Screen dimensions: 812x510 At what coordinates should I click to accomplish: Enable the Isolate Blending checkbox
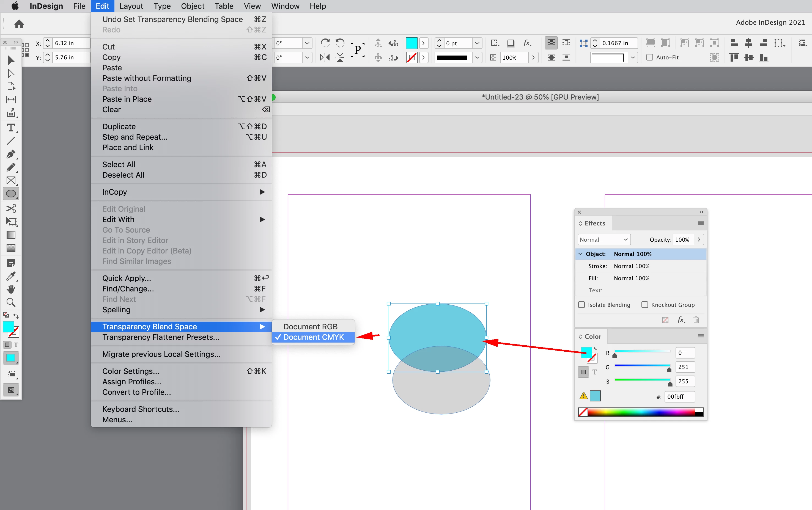tap(581, 305)
